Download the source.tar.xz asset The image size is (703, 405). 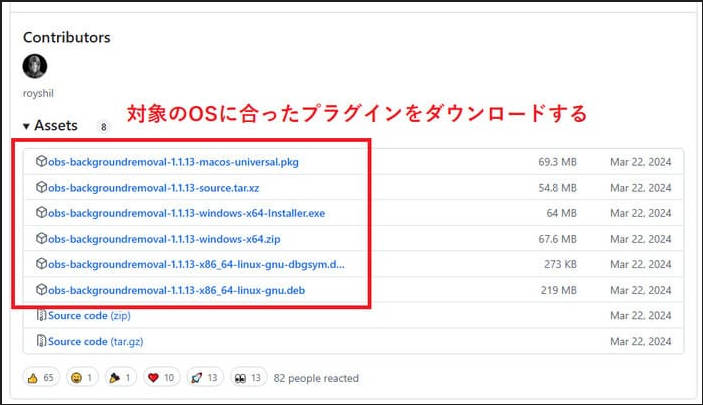coord(153,187)
